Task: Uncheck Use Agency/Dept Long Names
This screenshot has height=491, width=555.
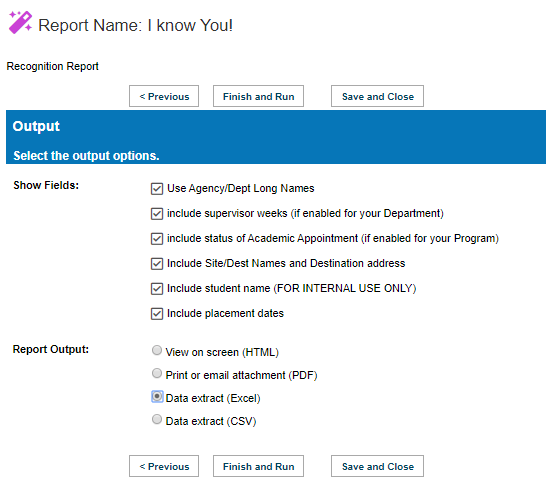Action: pyautogui.click(x=157, y=189)
